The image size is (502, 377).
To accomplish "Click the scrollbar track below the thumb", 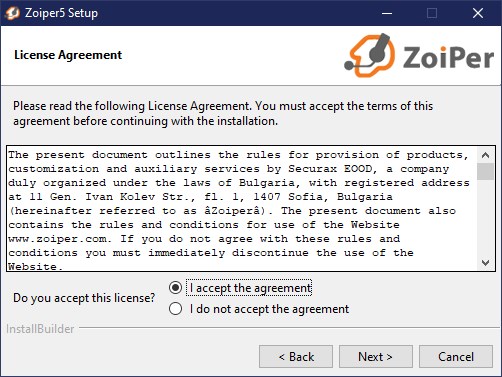I will click(485, 217).
